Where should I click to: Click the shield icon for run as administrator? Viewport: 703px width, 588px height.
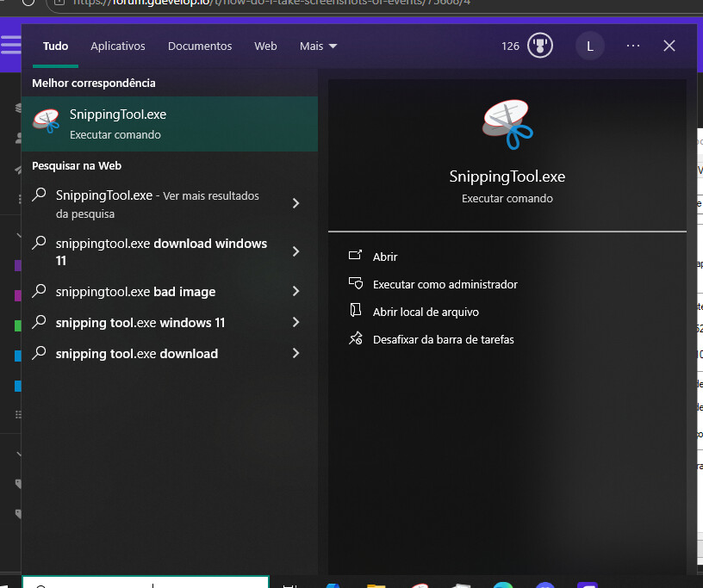(355, 283)
